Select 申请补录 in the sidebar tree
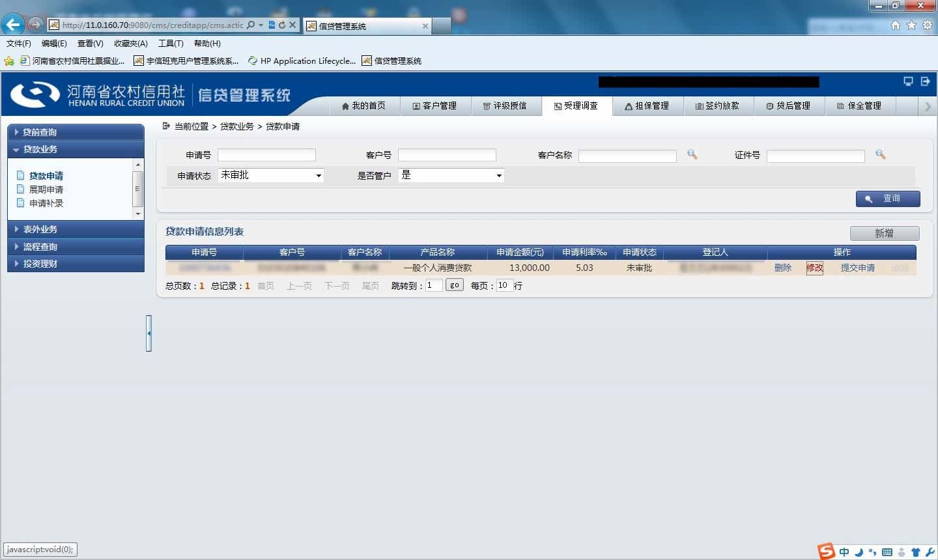938x560 pixels. (x=46, y=203)
